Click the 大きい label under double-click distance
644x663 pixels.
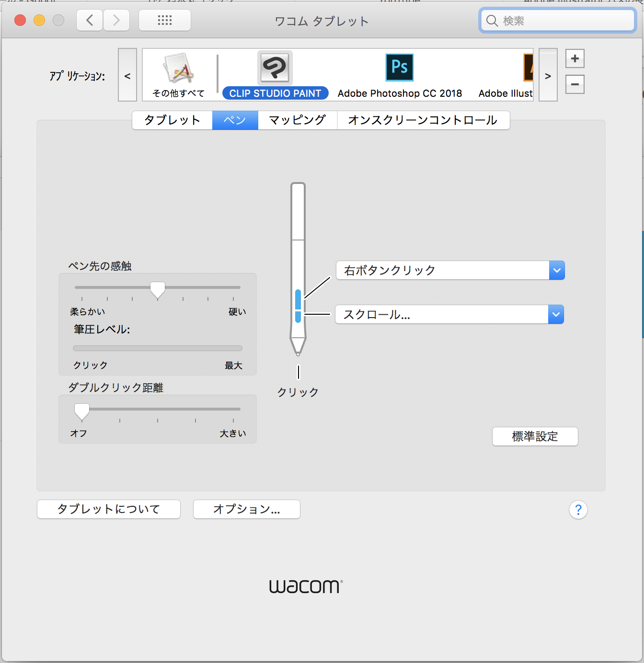tap(233, 434)
